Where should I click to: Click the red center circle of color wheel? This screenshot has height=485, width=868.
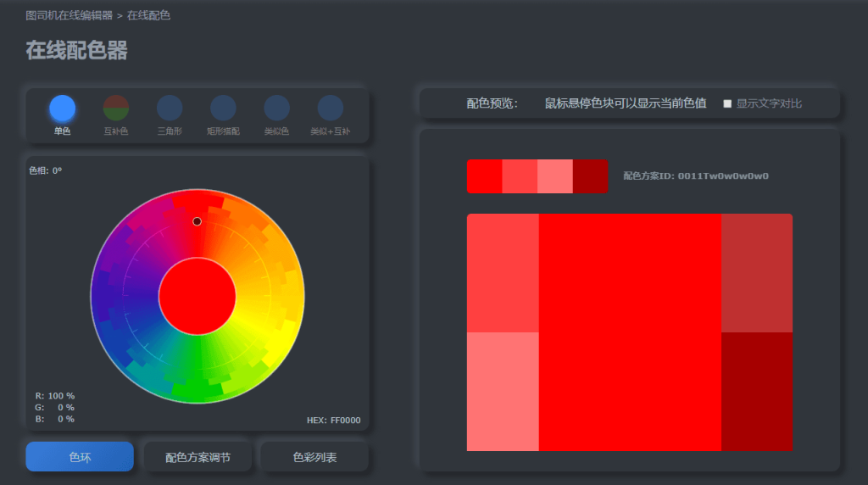[x=197, y=297]
